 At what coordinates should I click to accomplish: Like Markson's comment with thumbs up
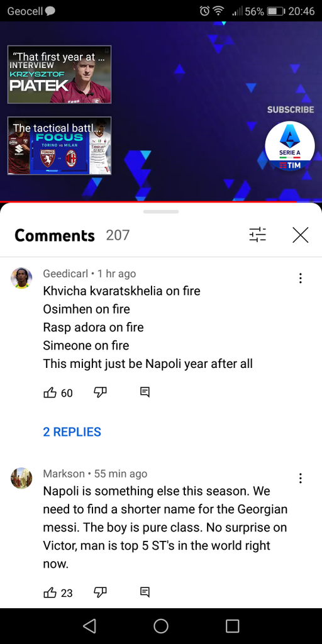click(x=50, y=592)
